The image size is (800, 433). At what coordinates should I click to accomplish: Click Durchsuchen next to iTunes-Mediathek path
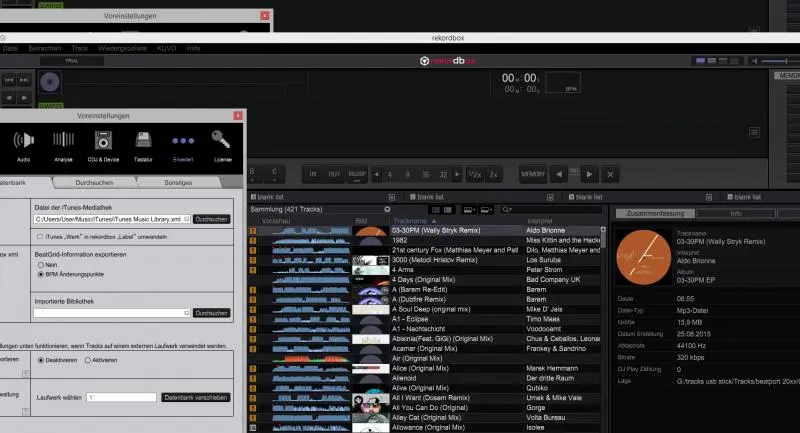(211, 218)
